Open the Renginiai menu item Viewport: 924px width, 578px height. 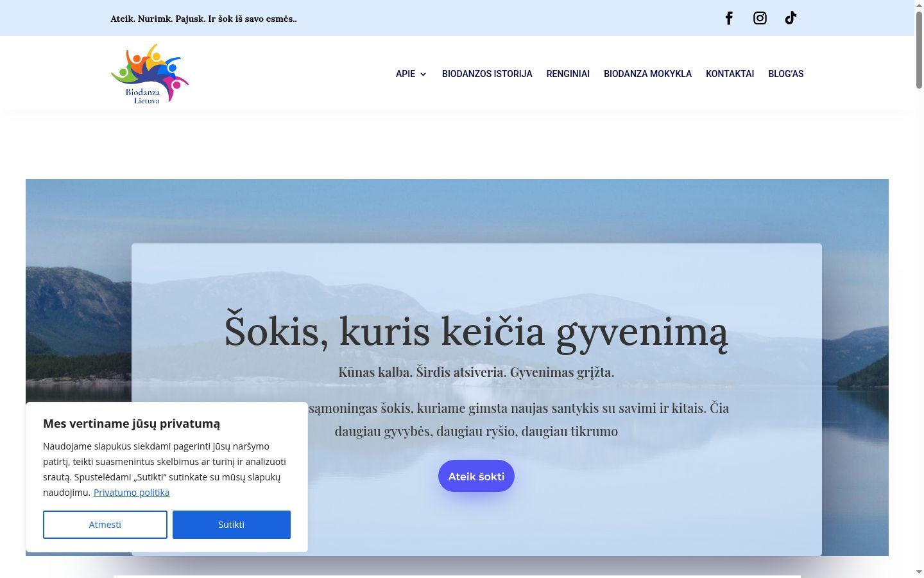[x=568, y=74]
